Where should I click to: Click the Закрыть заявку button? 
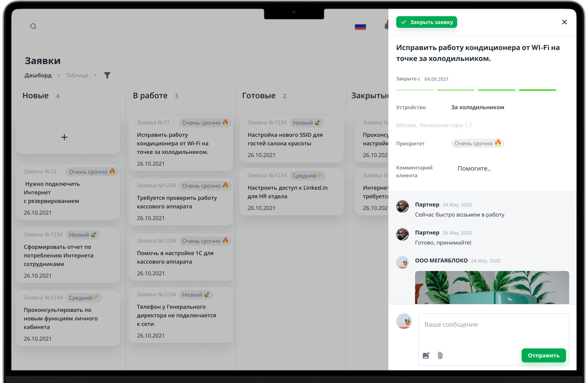click(x=427, y=22)
